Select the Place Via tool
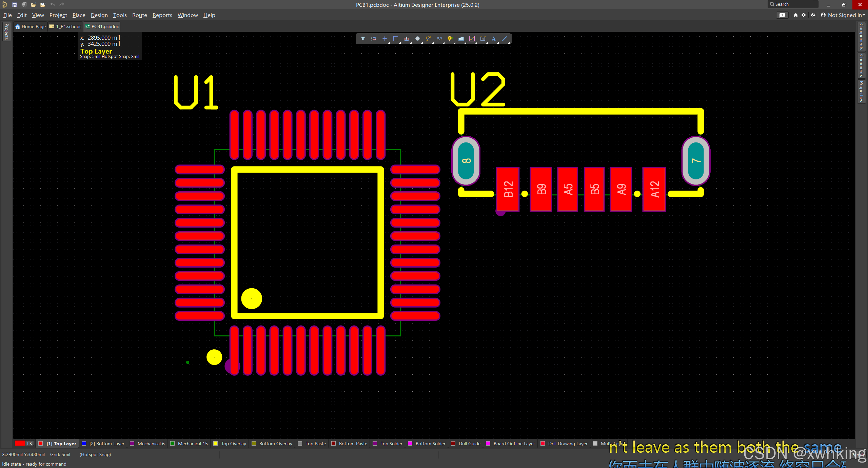 click(x=450, y=39)
